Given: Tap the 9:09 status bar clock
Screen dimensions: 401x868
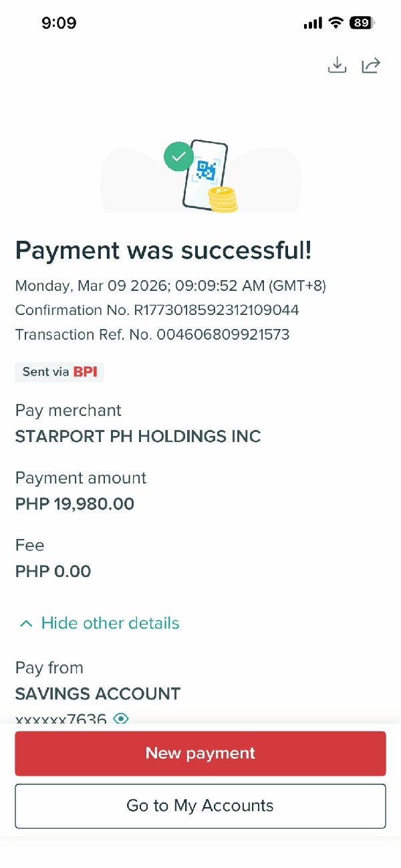Looking at the screenshot, I should click(x=59, y=23).
